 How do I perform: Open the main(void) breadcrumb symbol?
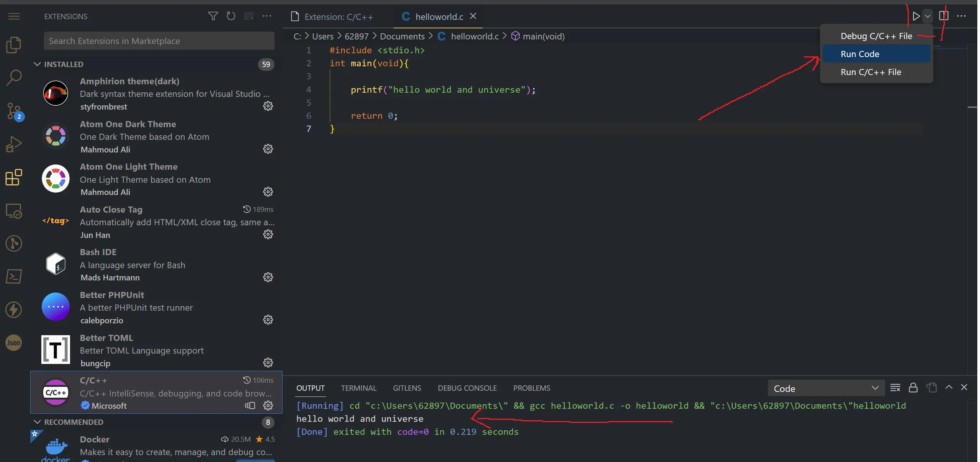[538, 36]
